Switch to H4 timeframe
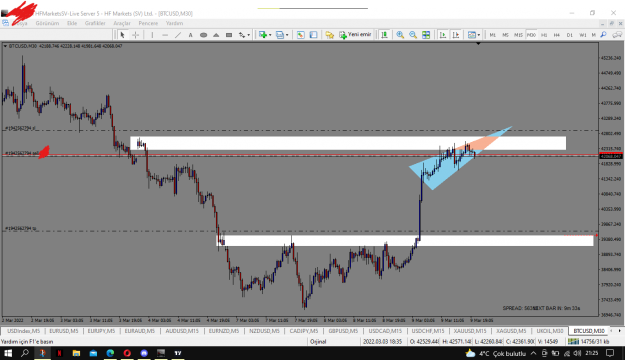 coord(557,35)
